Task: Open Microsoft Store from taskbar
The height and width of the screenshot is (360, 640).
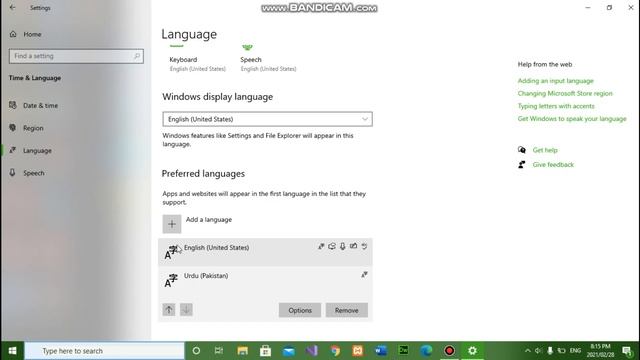Action: (x=265, y=351)
